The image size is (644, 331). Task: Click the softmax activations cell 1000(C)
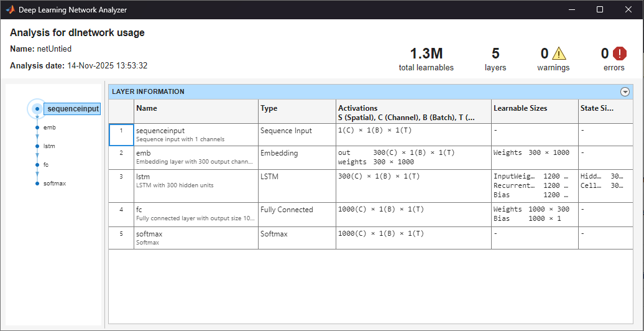(413, 238)
